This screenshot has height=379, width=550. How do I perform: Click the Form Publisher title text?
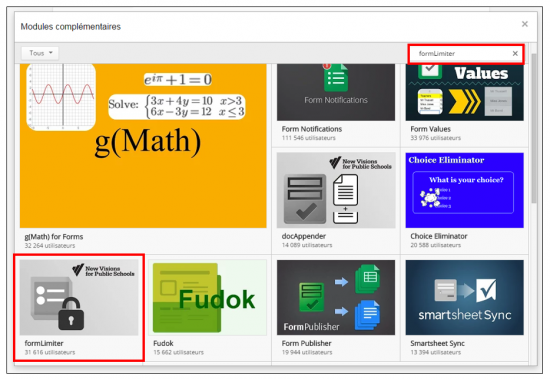coord(306,344)
